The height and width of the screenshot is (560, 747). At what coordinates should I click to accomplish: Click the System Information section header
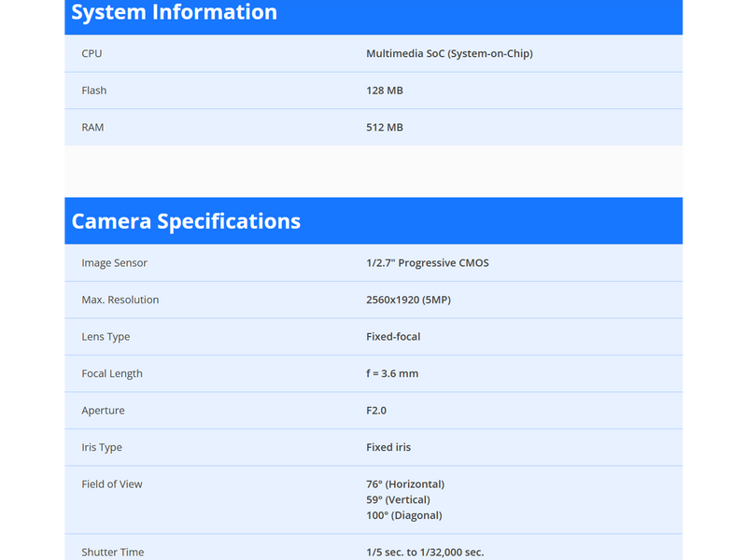(175, 13)
